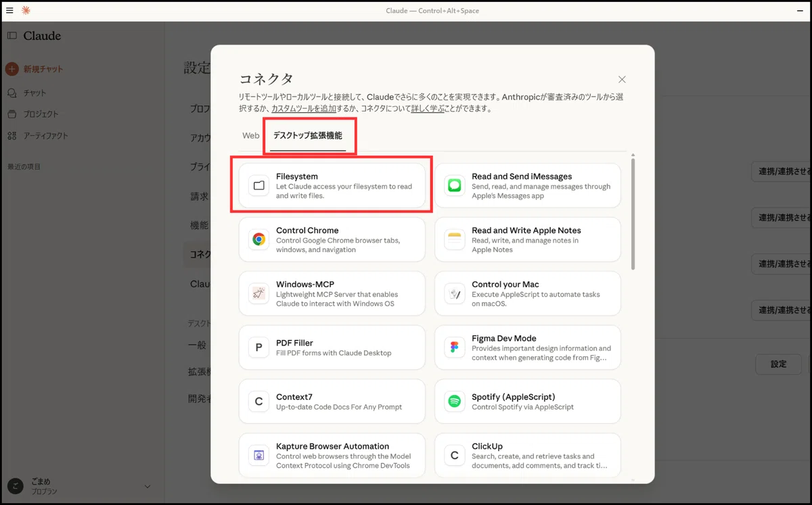The image size is (812, 505).
Task: Click the Spotify logo icon
Action: click(455, 402)
